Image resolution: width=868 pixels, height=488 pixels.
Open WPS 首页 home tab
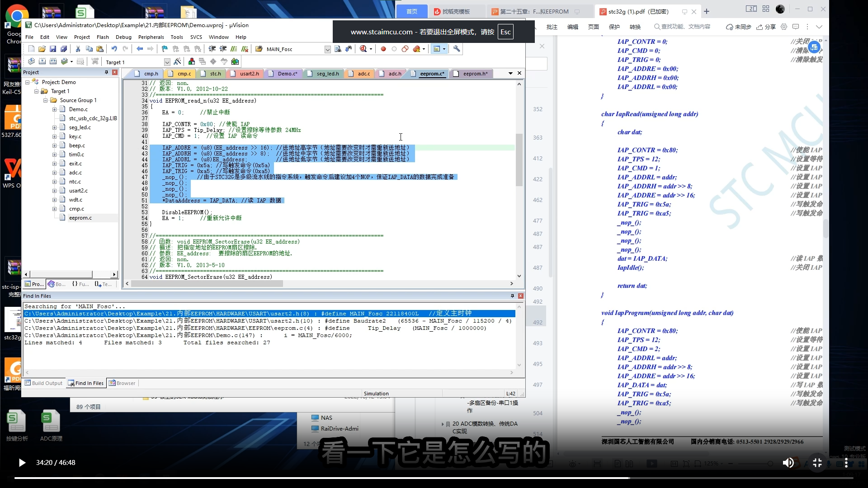(412, 11)
